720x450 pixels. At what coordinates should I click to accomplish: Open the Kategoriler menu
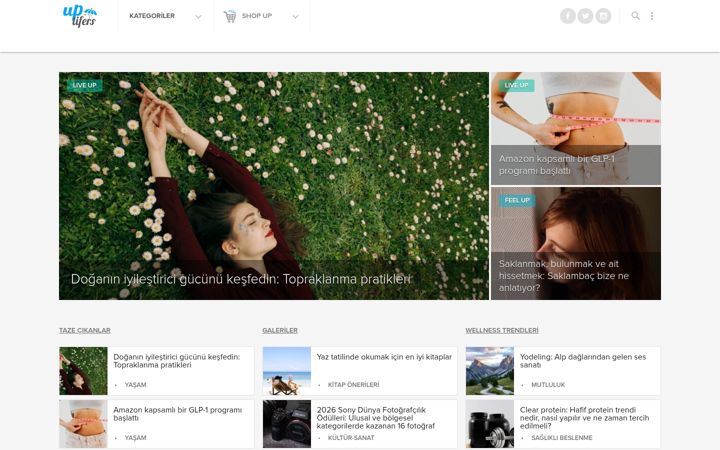click(x=152, y=16)
